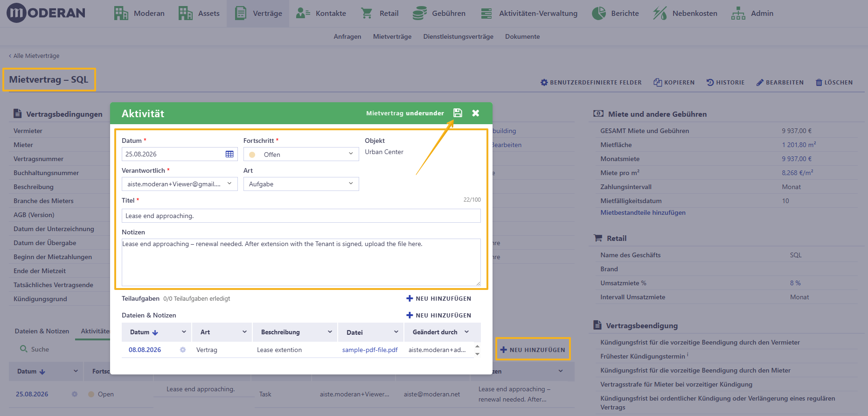Expand the Art dropdown showing Aufgabe
868x416 pixels.
pyautogui.click(x=301, y=184)
